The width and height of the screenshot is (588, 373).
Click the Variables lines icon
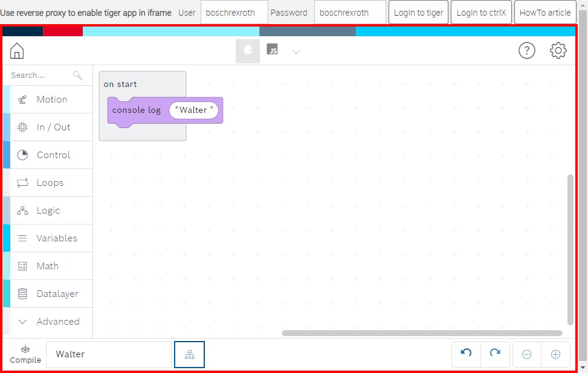pos(22,238)
